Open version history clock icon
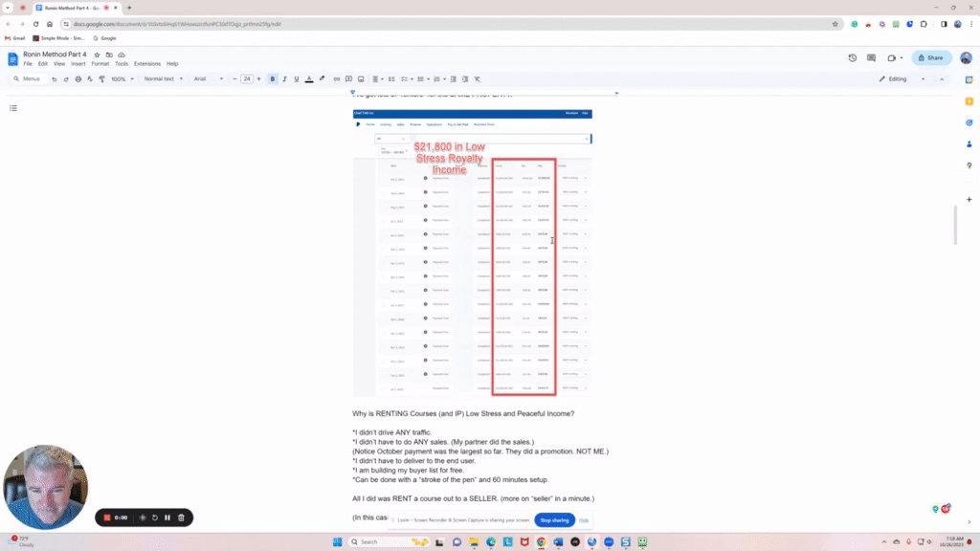The image size is (980, 551). pos(853,58)
